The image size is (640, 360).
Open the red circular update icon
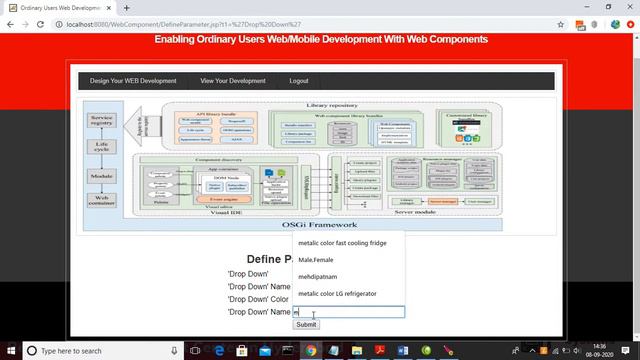click(x=631, y=24)
